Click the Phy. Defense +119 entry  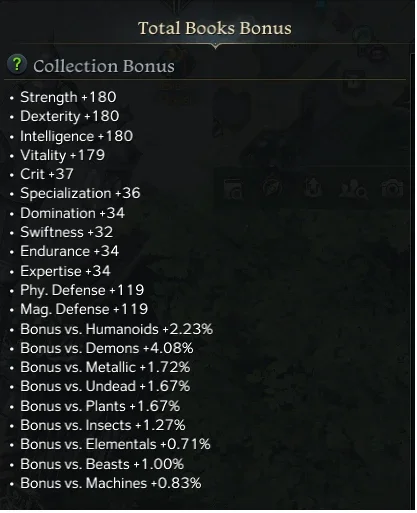(x=82, y=290)
